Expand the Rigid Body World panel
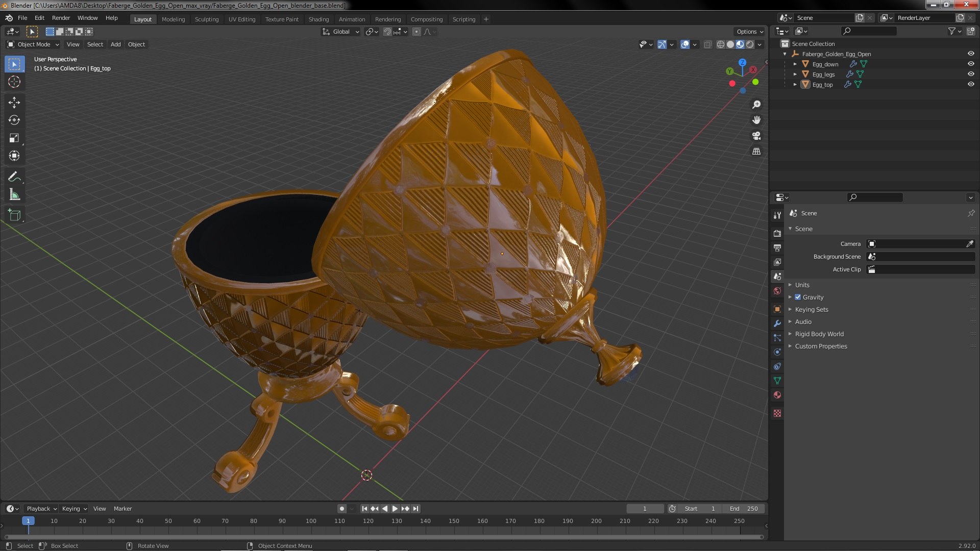Viewport: 980px width, 551px height. pyautogui.click(x=819, y=334)
